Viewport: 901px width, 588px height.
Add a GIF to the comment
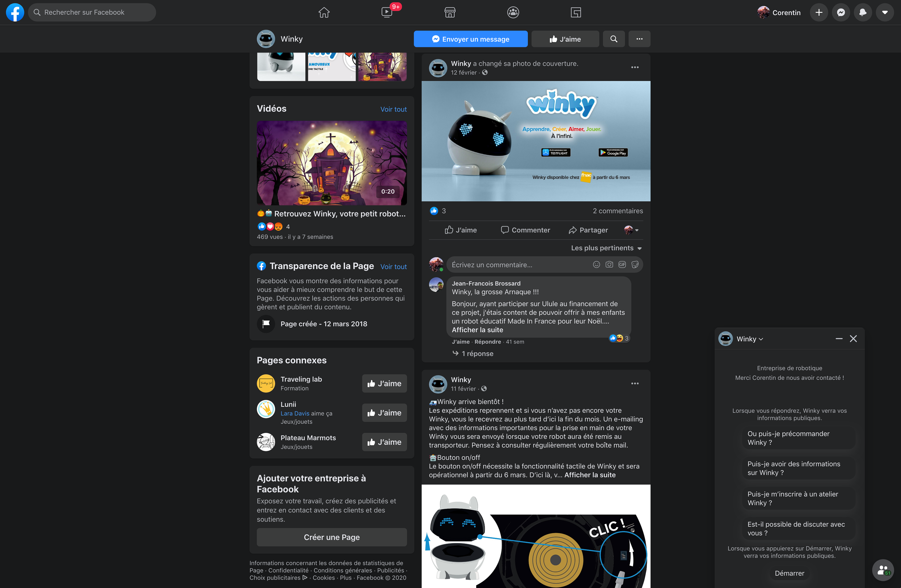pos(622,265)
